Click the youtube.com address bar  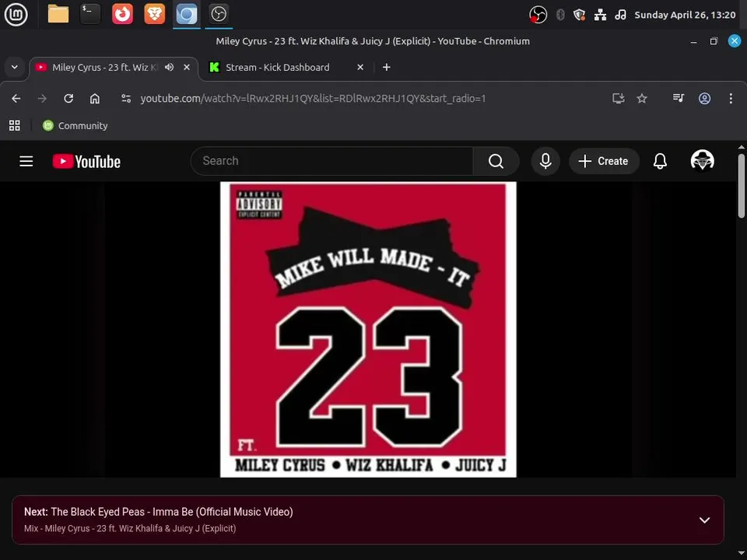click(x=313, y=99)
